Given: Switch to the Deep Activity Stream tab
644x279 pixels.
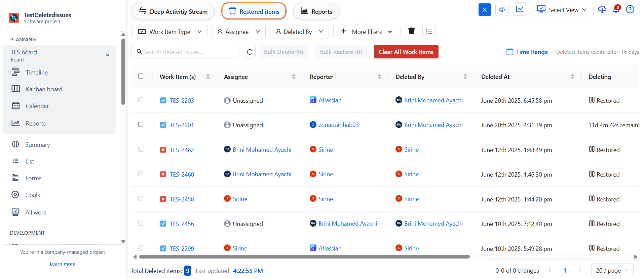Looking at the screenshot, I should [x=173, y=11].
